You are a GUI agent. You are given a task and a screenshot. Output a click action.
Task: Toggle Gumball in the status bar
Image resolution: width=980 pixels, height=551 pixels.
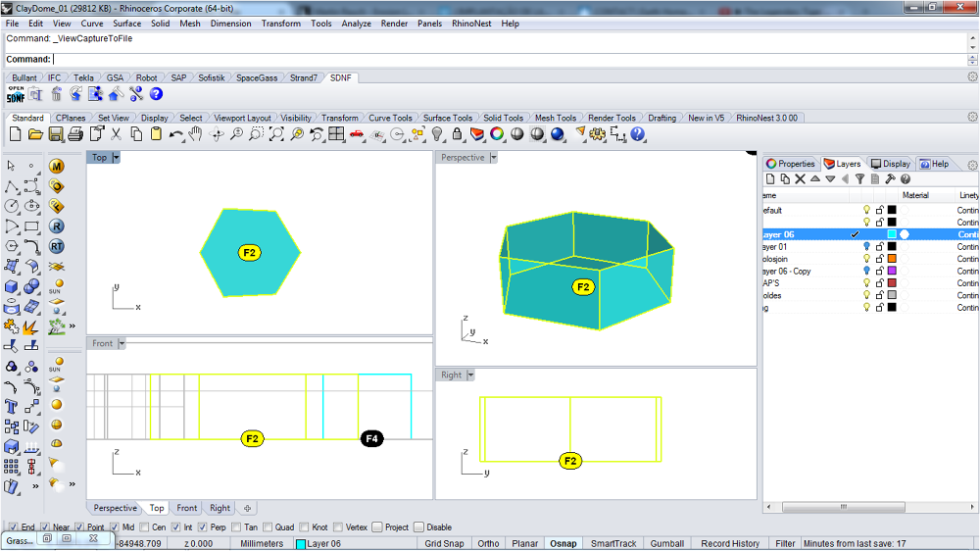click(667, 543)
